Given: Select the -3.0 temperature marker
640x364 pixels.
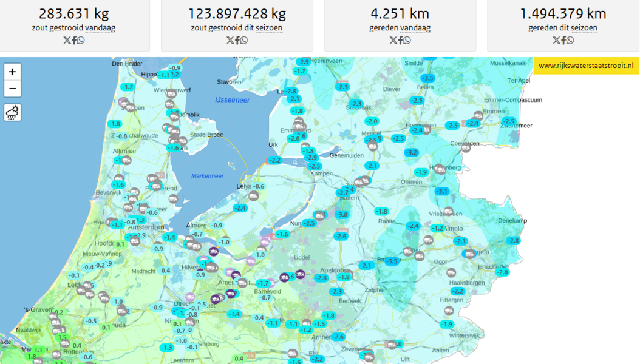Looking at the screenshot, I should (342, 215).
